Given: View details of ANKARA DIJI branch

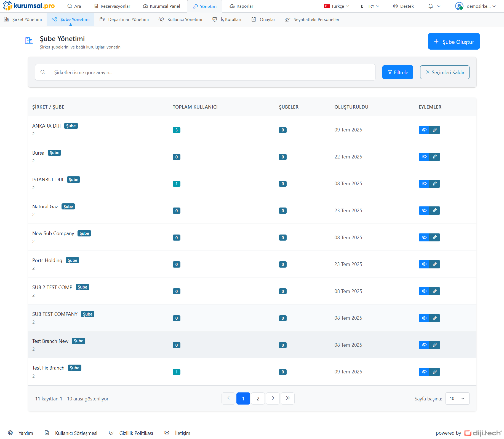Looking at the screenshot, I should click(x=424, y=130).
